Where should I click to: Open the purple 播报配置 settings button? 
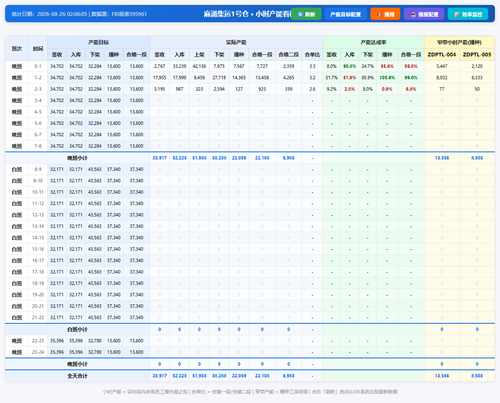click(424, 14)
